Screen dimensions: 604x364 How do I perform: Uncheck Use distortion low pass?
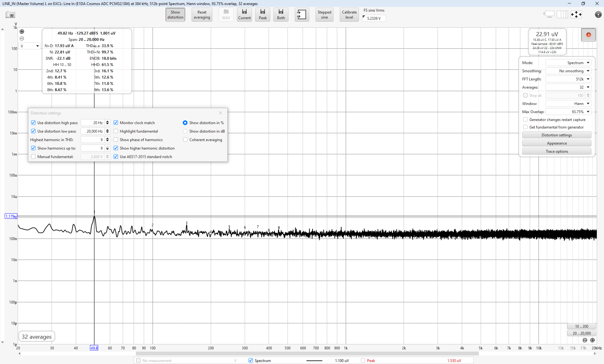coord(33,131)
